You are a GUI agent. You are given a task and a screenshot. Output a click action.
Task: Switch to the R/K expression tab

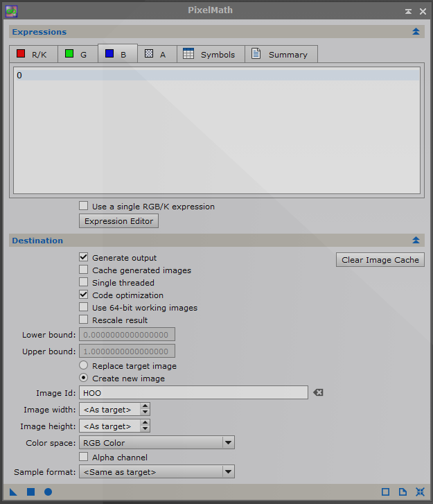[x=33, y=54]
